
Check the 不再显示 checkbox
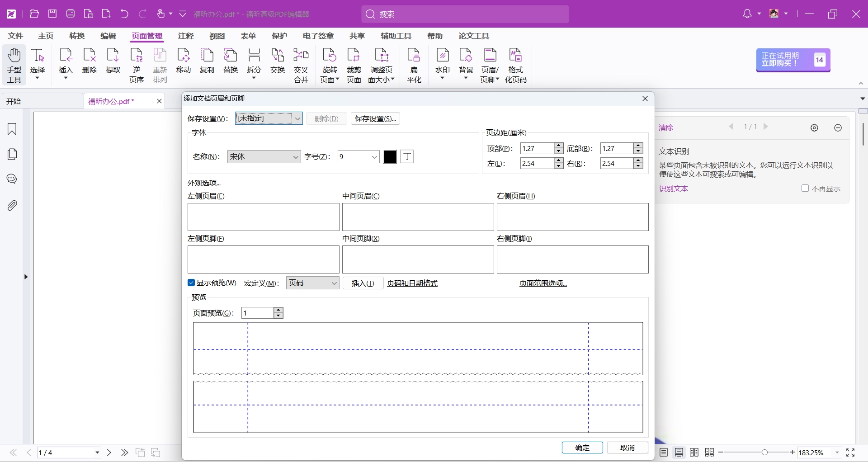[805, 189]
